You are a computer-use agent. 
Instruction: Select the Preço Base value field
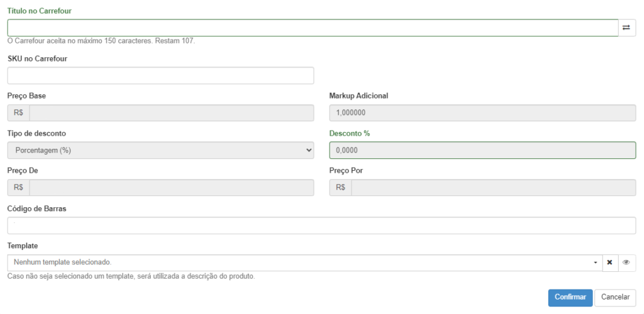(x=172, y=113)
